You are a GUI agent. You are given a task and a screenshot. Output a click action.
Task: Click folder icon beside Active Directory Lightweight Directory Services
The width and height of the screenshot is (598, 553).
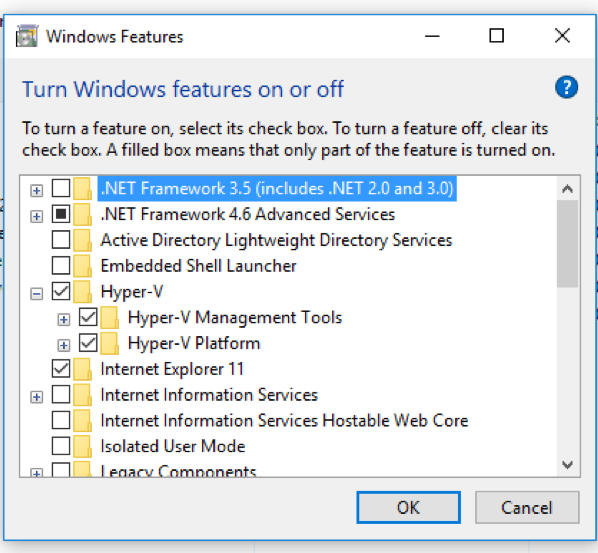82,240
